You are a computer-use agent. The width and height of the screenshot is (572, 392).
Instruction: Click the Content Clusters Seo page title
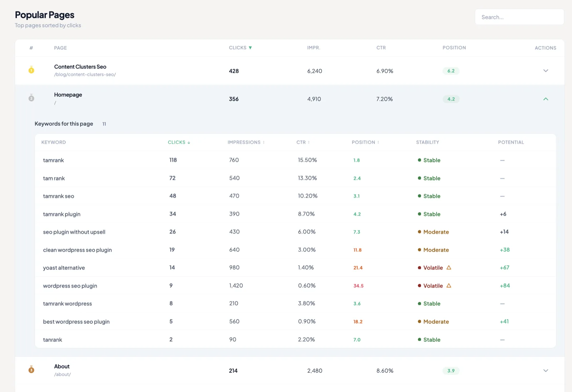click(x=80, y=67)
